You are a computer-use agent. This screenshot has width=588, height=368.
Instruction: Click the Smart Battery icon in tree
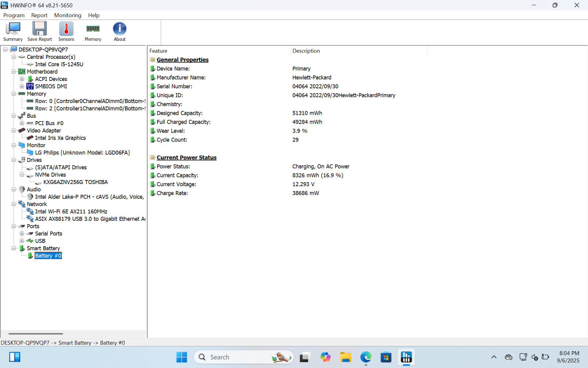point(22,248)
